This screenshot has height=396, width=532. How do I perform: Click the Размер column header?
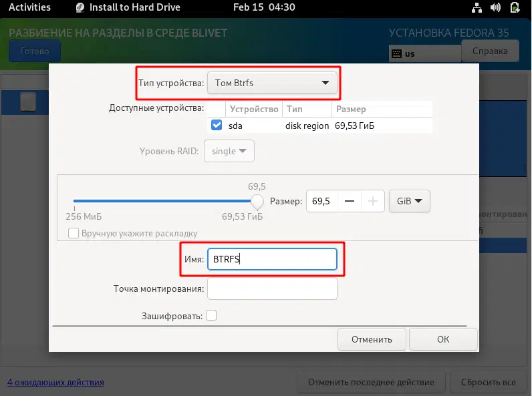(x=382, y=109)
